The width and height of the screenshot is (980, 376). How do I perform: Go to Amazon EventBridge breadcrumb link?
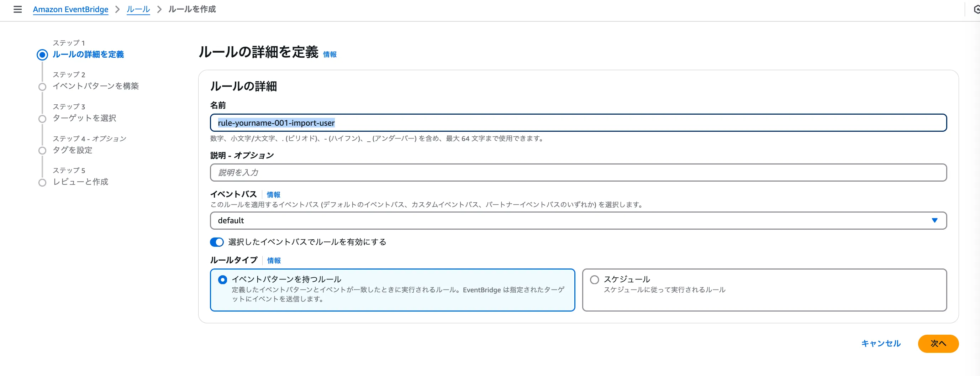[x=70, y=9]
